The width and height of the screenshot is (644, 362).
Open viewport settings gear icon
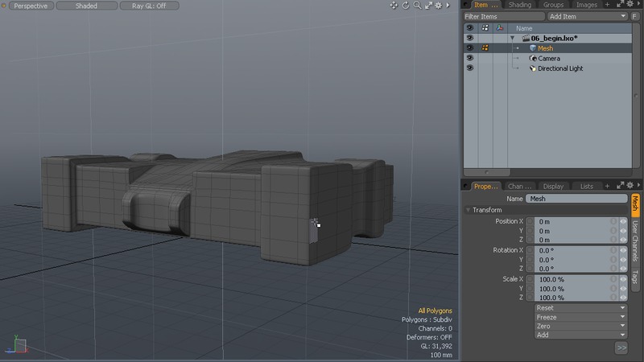(x=439, y=6)
